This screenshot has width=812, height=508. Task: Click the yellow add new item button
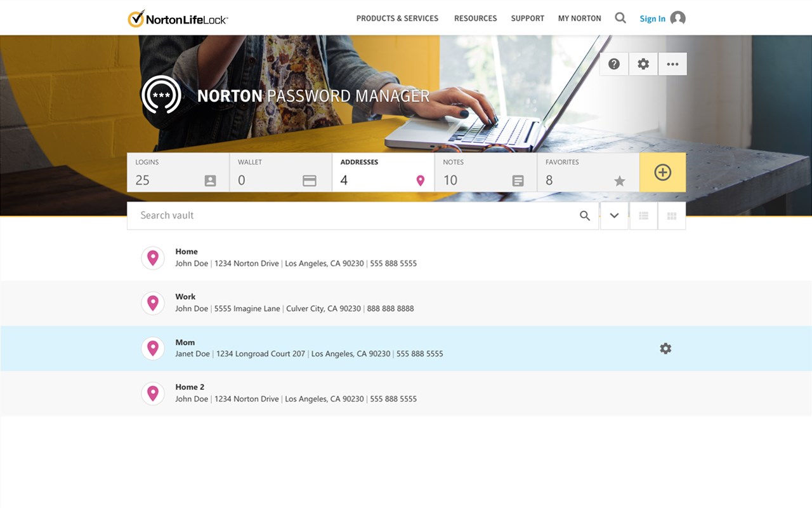tap(663, 172)
